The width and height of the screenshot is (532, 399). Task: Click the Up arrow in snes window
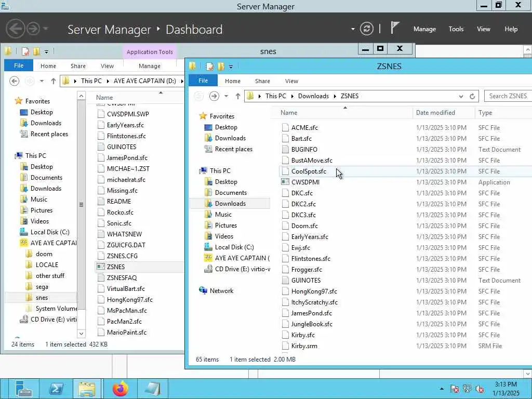pos(54,81)
